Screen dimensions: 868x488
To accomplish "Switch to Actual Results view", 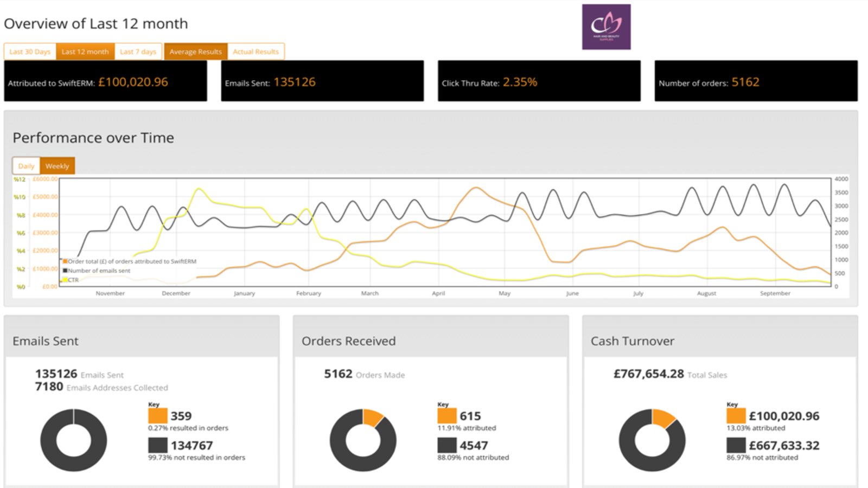I will point(256,52).
